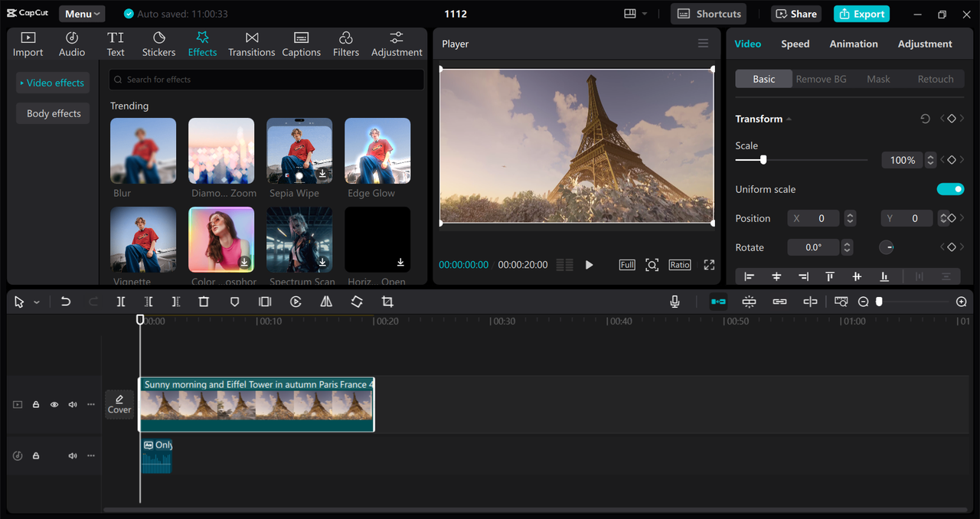The height and width of the screenshot is (519, 980).
Task: Toggle the Uniform scale switch
Action: tap(950, 189)
